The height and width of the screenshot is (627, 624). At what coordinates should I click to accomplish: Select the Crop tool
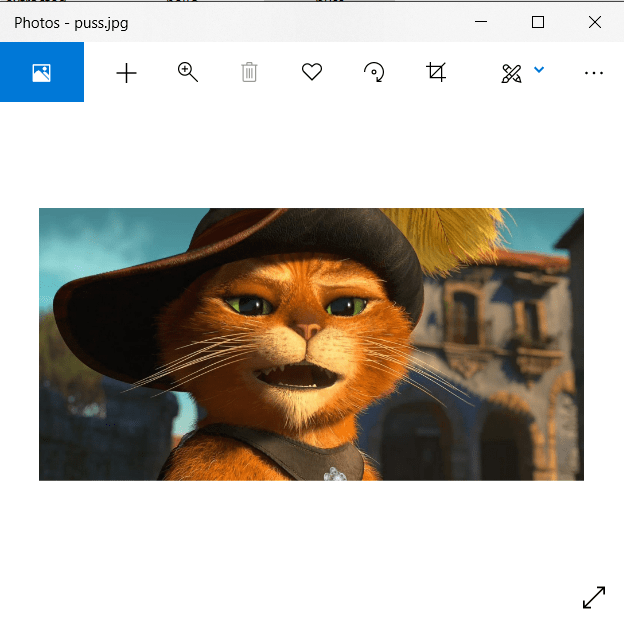[436, 72]
